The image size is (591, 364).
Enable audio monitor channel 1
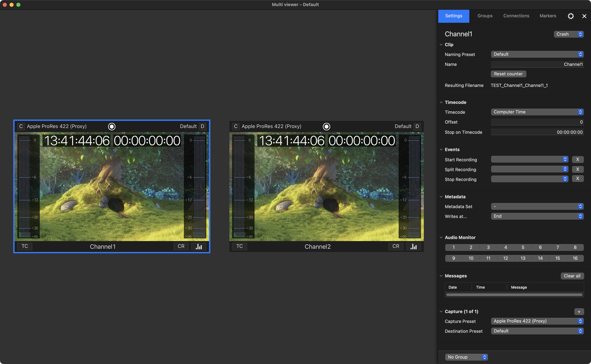tap(454, 247)
